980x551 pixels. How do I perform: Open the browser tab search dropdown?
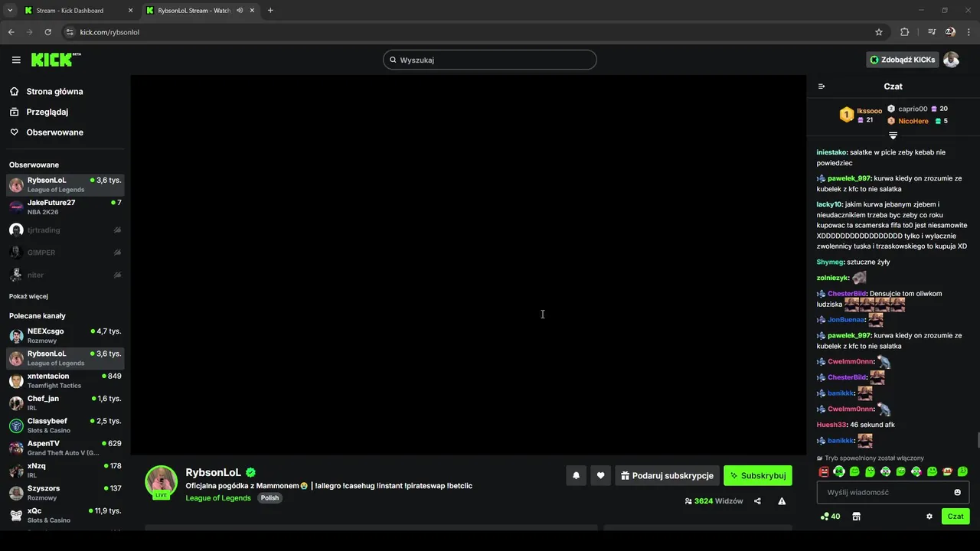pos(10,11)
